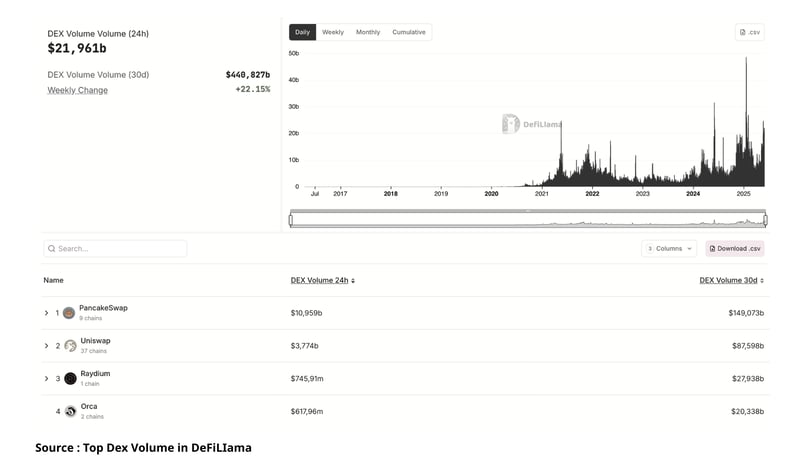Click the Download .csv button

pyautogui.click(x=735, y=249)
